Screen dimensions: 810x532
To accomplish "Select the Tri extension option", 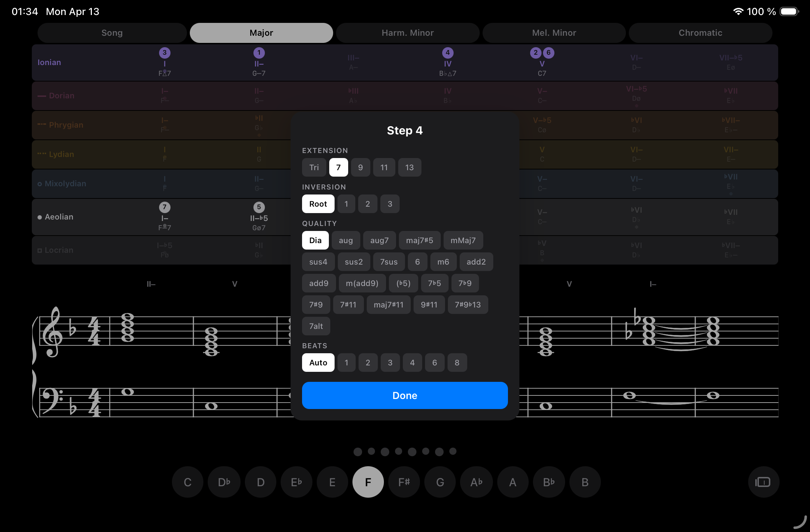I will 314,167.
